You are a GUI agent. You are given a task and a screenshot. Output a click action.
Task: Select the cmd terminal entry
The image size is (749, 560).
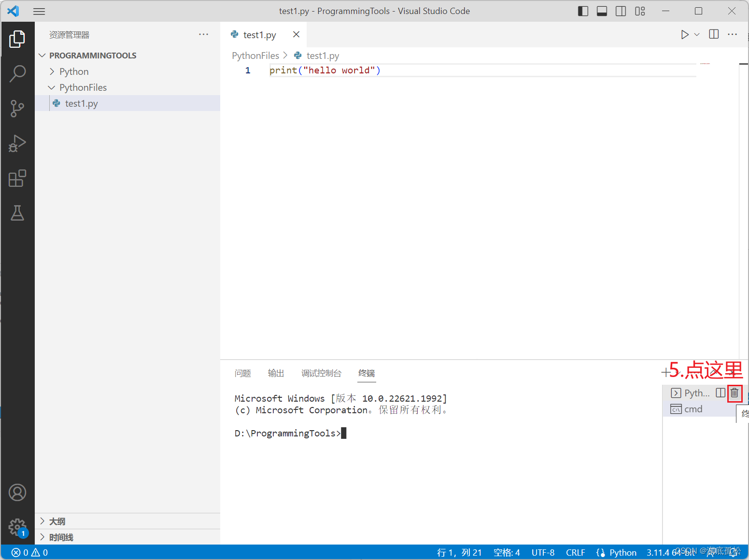699,409
